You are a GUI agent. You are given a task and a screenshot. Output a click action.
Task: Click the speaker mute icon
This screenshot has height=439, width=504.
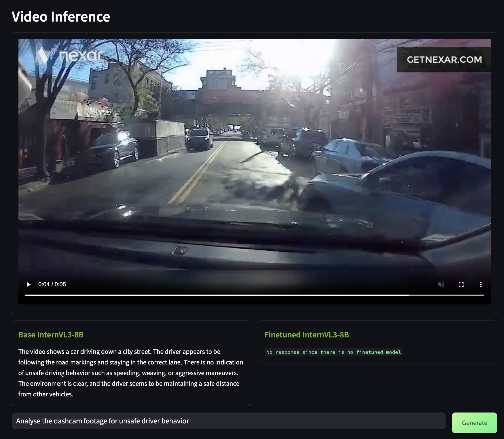point(441,284)
